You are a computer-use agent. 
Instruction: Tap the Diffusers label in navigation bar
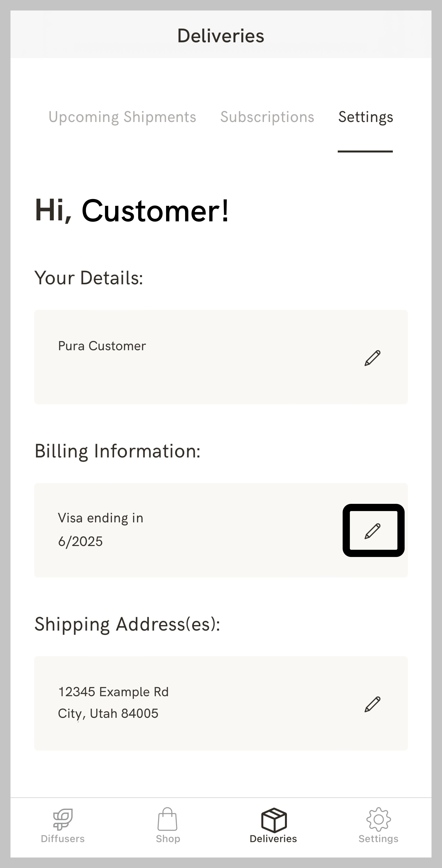[x=63, y=839]
